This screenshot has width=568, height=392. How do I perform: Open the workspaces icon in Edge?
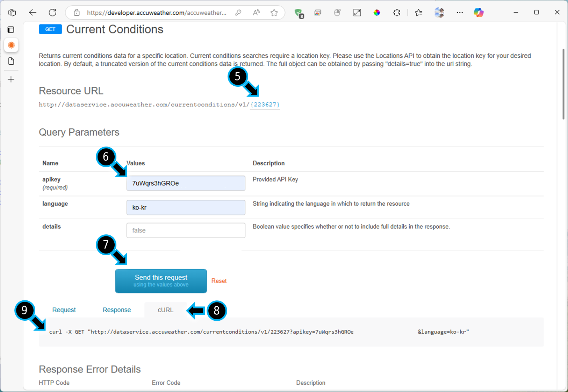(x=12, y=13)
